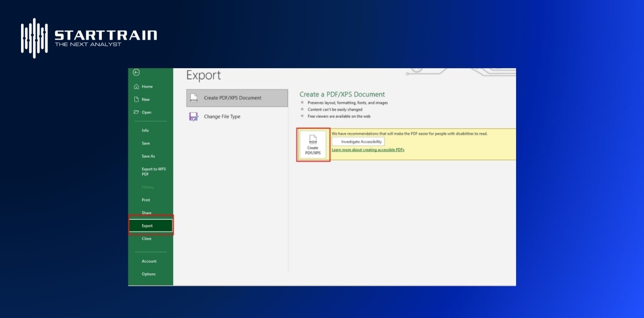644x318 pixels.
Task: Open the Account page
Action: pyautogui.click(x=149, y=261)
